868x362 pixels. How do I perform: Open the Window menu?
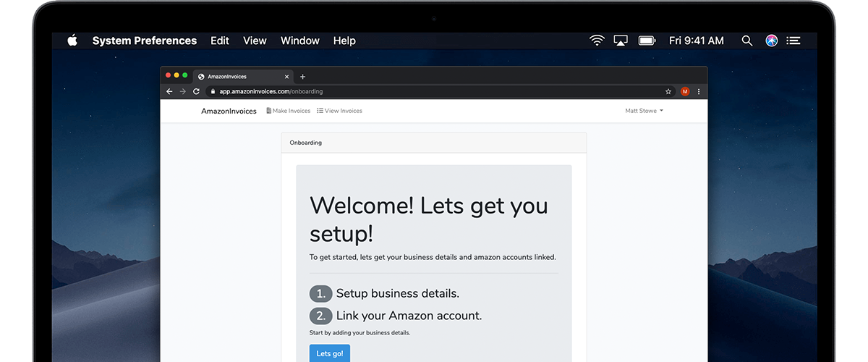click(x=300, y=41)
